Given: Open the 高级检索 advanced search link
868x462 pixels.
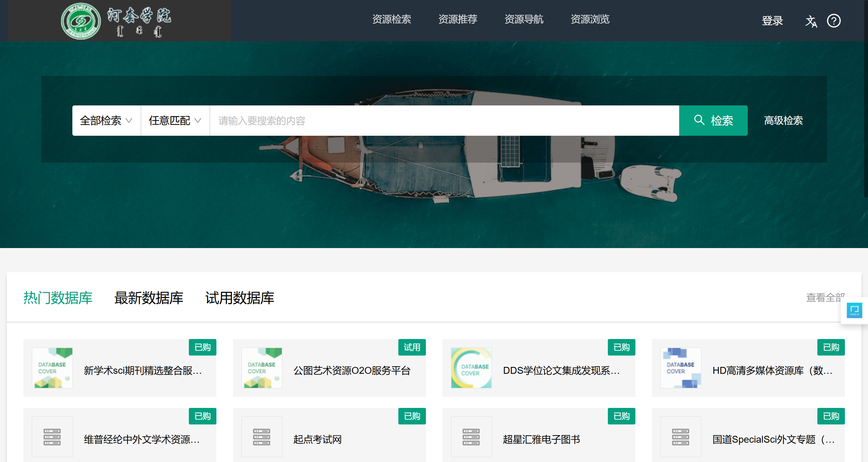Looking at the screenshot, I should 783,121.
